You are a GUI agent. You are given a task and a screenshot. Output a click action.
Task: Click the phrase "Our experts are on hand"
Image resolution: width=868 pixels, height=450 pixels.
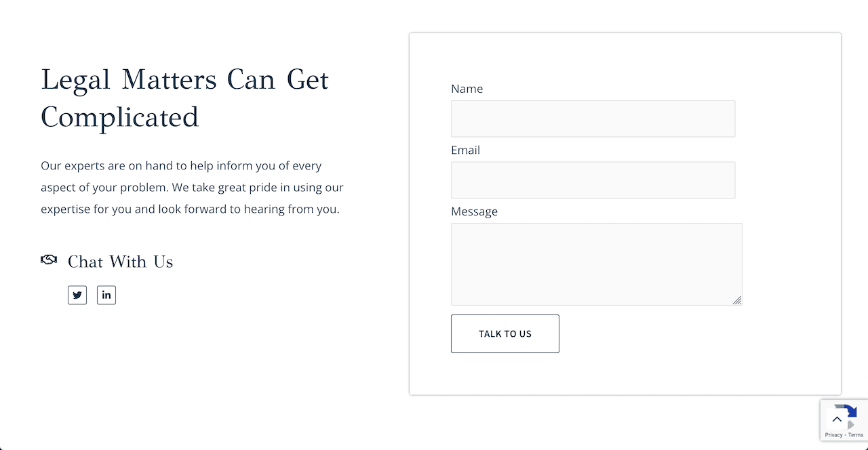pyautogui.click(x=102, y=165)
